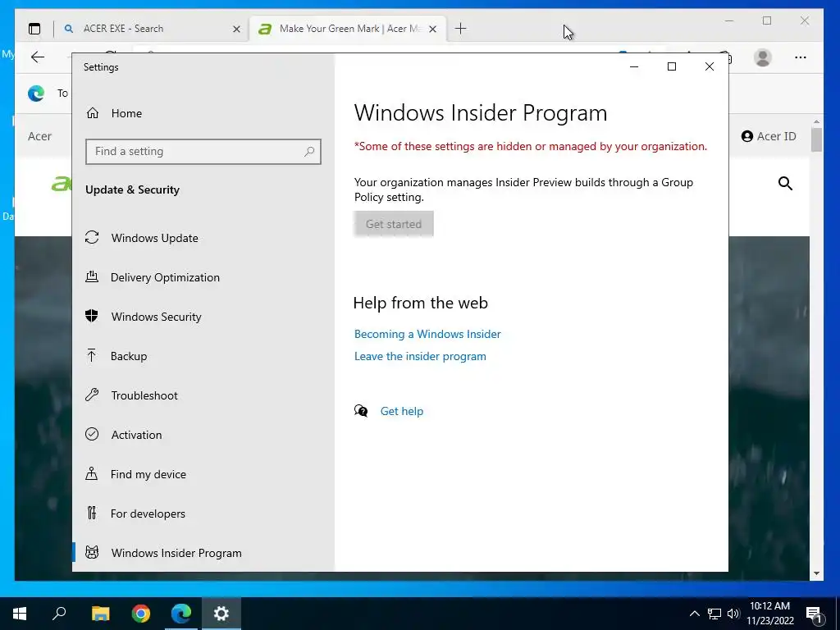Click the Windows Security shield icon
Viewport: 840px width, 630px height.
coord(92,316)
